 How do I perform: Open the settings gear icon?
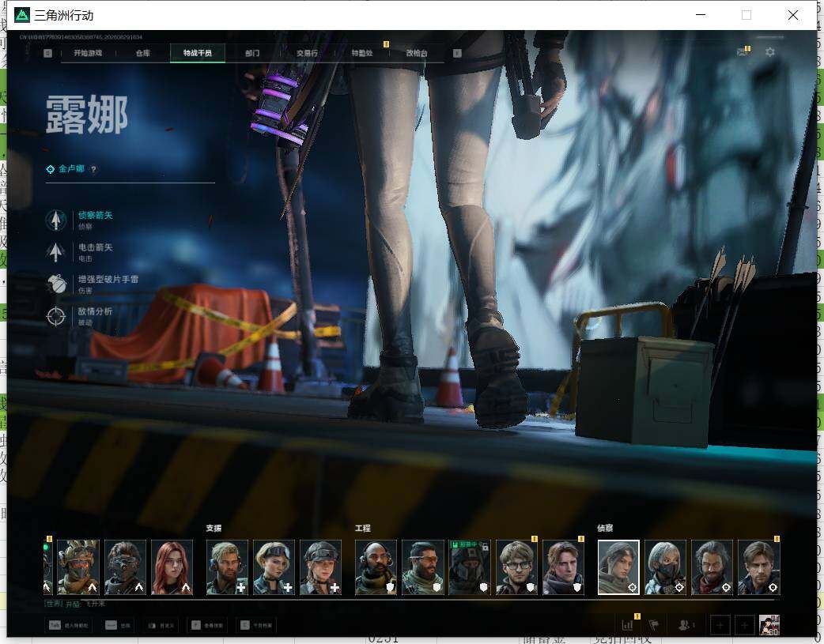point(770,52)
